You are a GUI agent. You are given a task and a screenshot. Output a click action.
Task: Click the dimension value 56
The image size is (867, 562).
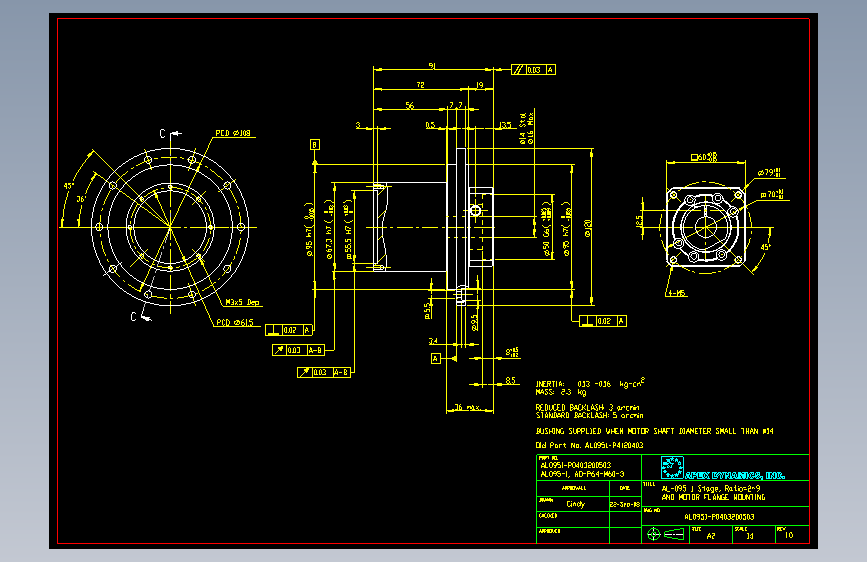[x=410, y=105]
